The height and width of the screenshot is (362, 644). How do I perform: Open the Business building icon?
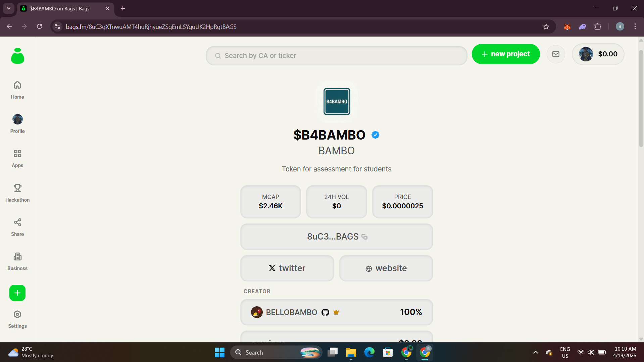click(x=17, y=257)
